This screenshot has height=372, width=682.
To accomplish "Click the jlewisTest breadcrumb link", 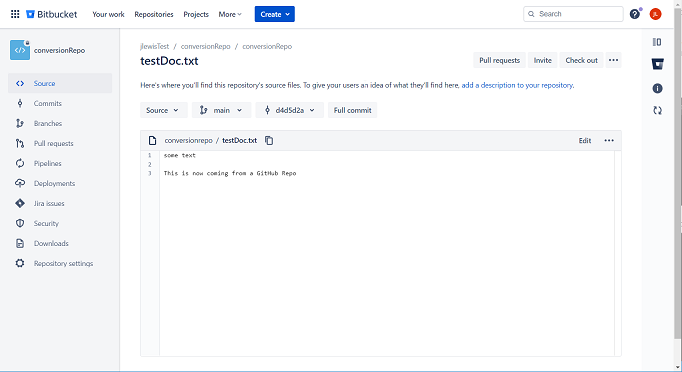I will (154, 46).
